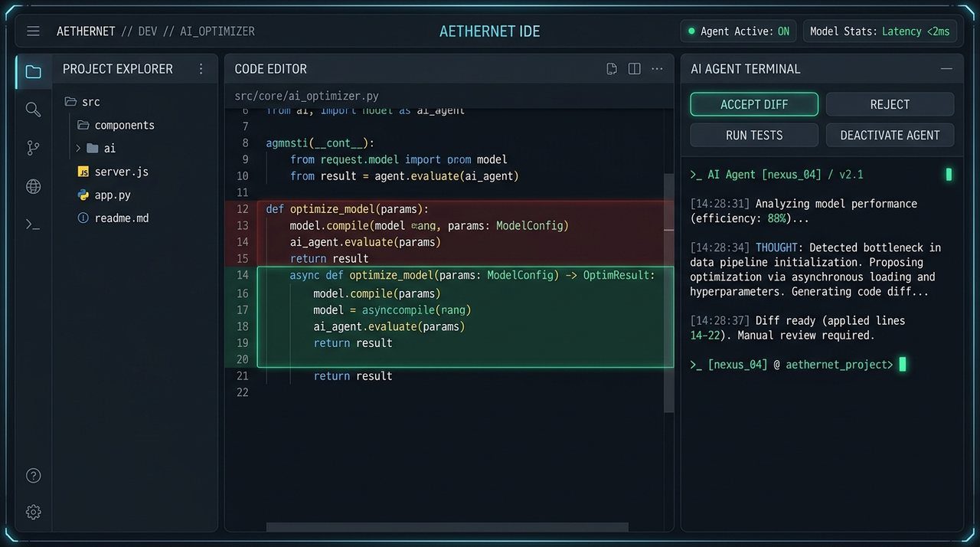Toggle the Agent Active ON indicator
The image size is (980, 547).
[783, 31]
